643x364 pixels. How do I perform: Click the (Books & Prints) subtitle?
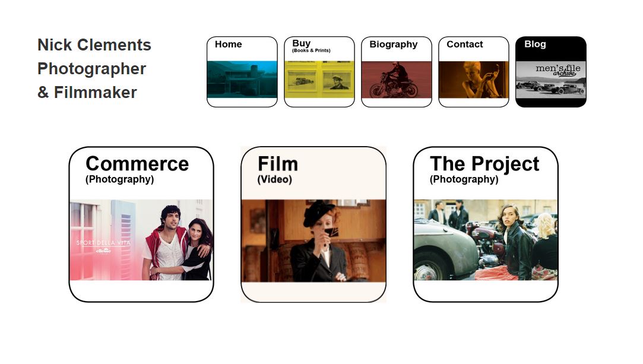tap(311, 50)
